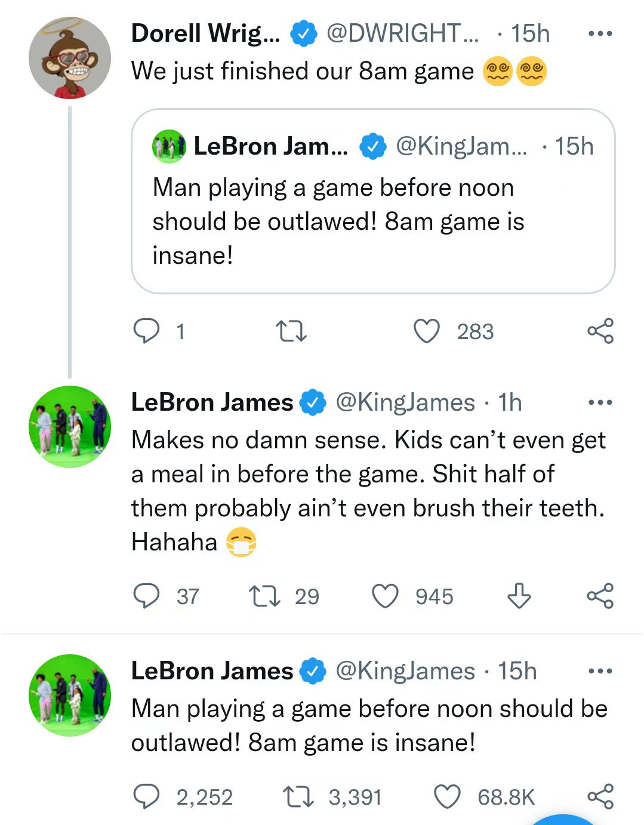
Task: Retweet the tweet with 29 retweets
Action: coord(264,596)
